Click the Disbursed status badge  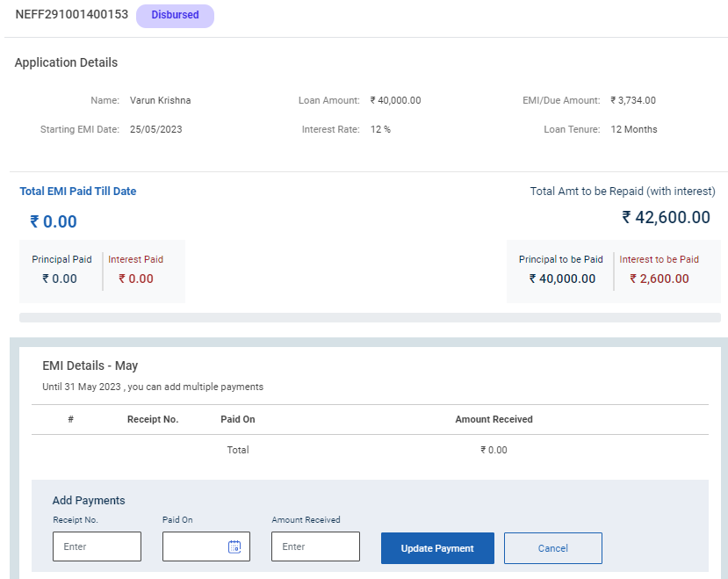pyautogui.click(x=175, y=15)
